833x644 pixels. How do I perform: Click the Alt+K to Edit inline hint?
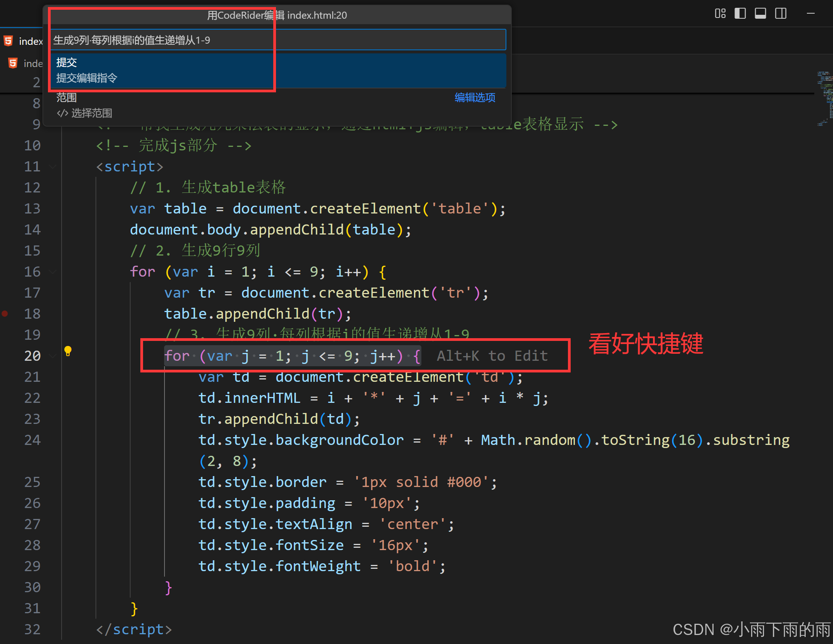(492, 356)
